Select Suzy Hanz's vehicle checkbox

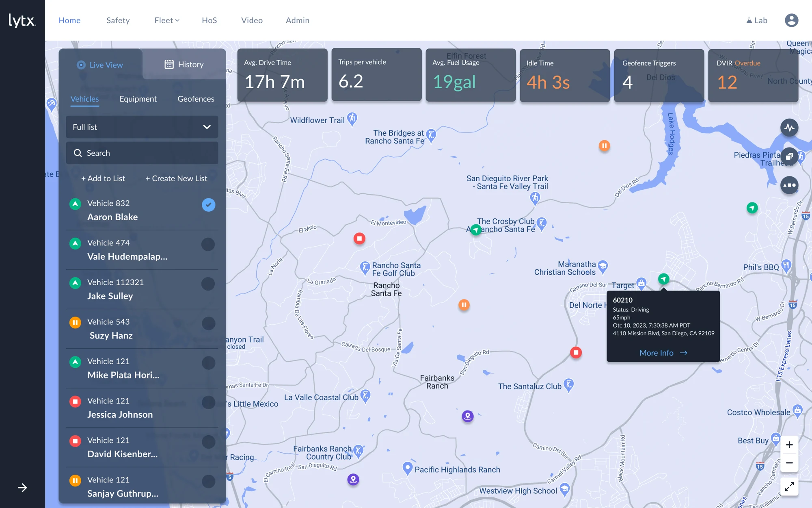[x=208, y=323]
